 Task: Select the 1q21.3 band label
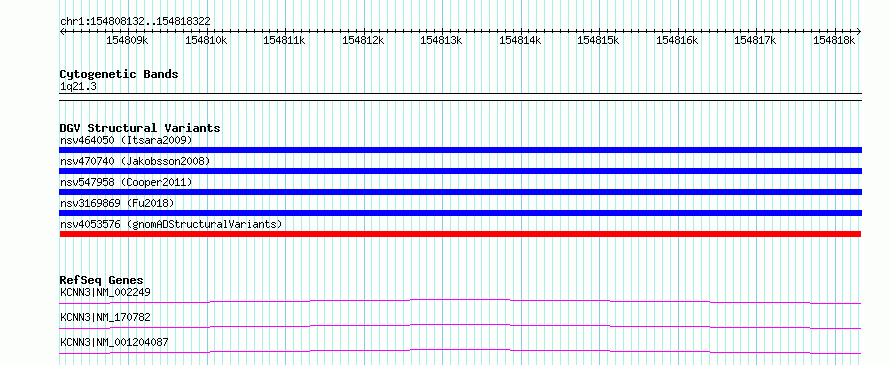pyautogui.click(x=78, y=86)
